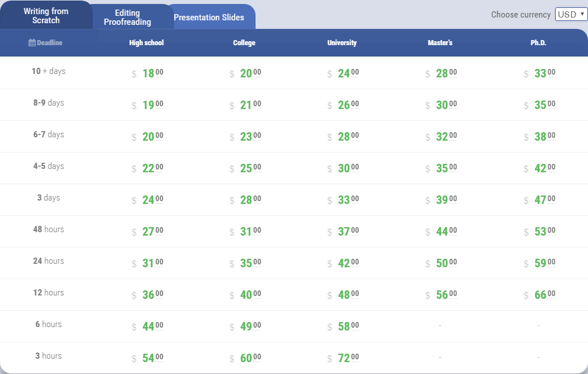Choose Master's 10 + days price $28.00
Screen dimensions: 588x374
tap(442, 73)
